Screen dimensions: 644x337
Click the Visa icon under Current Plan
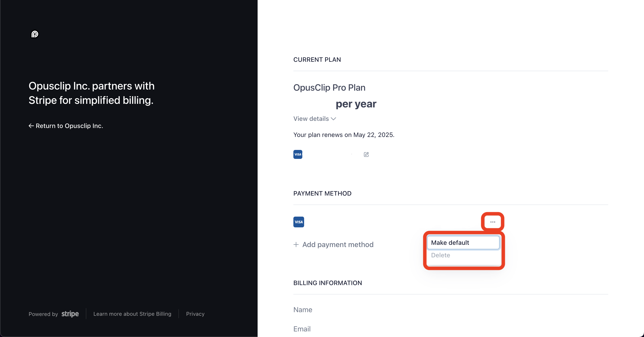298,154
